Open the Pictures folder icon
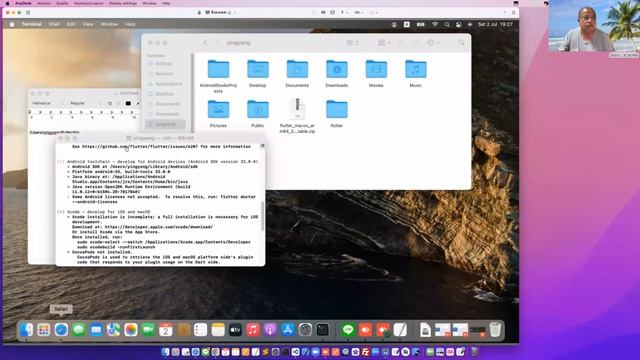Screen dimensions: 640x360 218,109
